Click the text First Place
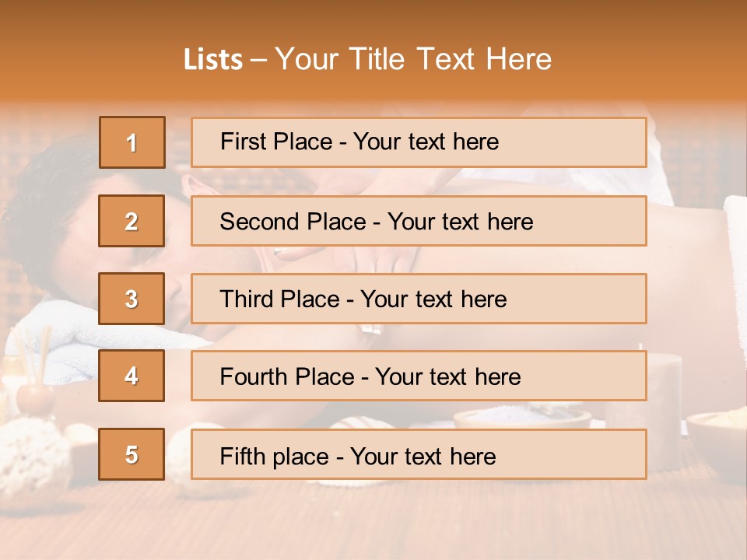This screenshot has height=560, width=747. (276, 142)
